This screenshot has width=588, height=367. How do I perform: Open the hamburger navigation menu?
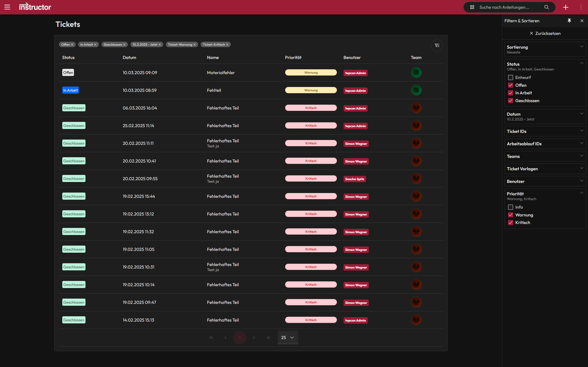pos(7,7)
